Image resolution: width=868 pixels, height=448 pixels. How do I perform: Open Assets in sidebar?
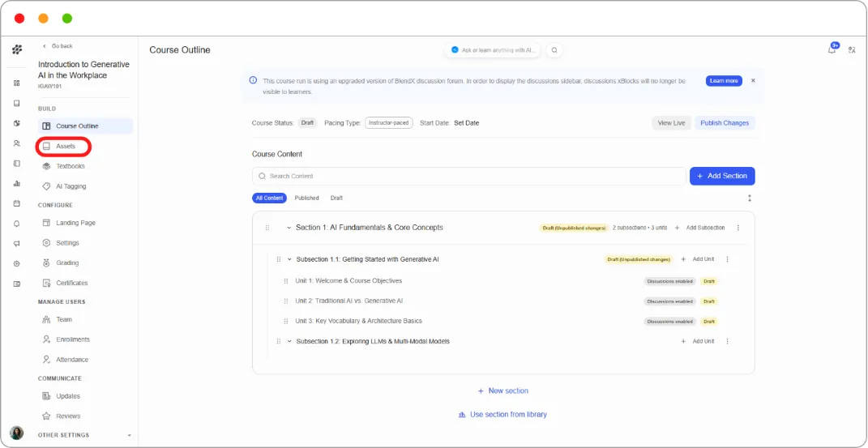click(x=64, y=147)
